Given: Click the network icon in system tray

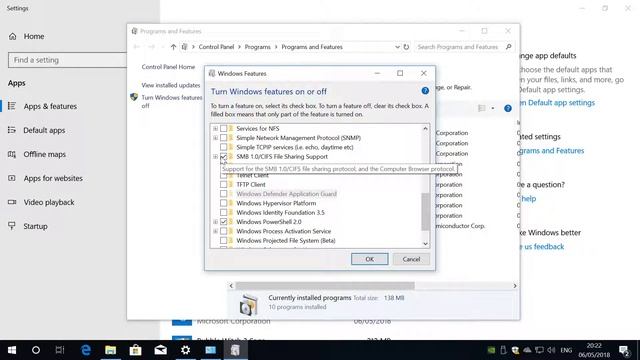Looking at the screenshot, I should (x=539, y=350).
